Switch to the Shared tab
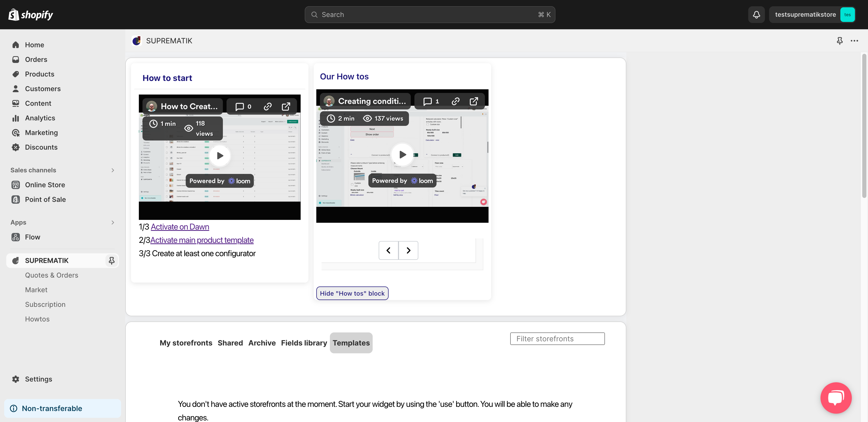The height and width of the screenshot is (422, 868). 230,343
